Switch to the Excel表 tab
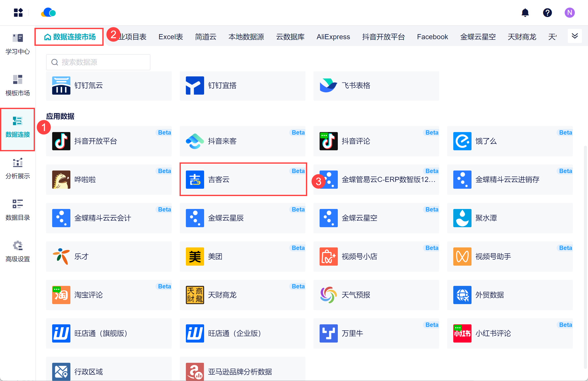Viewport: 588px width, 381px height. coord(171,37)
